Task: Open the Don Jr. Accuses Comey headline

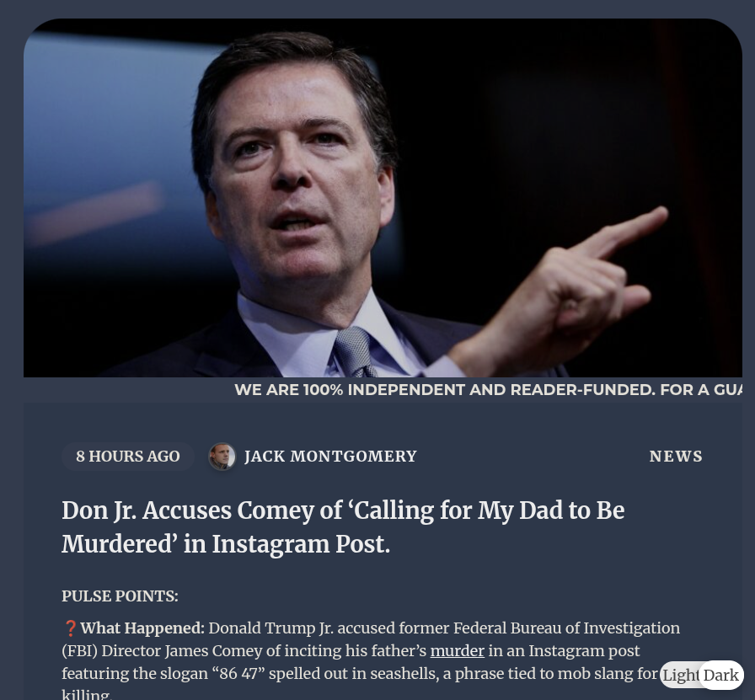Action: [x=343, y=527]
